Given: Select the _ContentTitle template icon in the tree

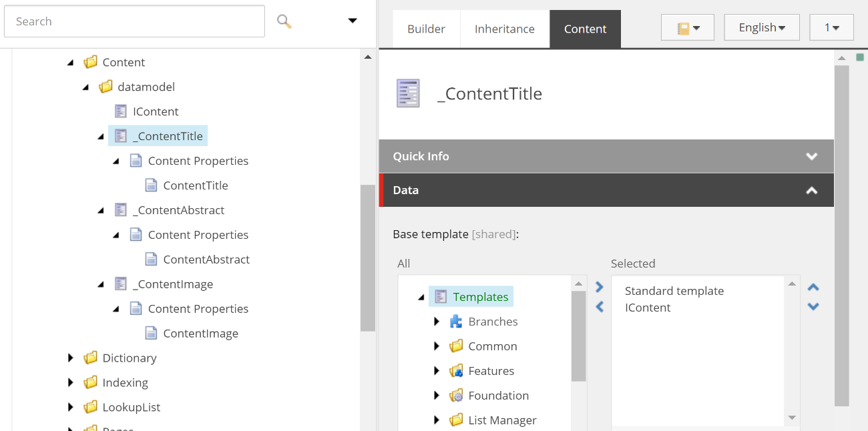Looking at the screenshot, I should pos(121,135).
